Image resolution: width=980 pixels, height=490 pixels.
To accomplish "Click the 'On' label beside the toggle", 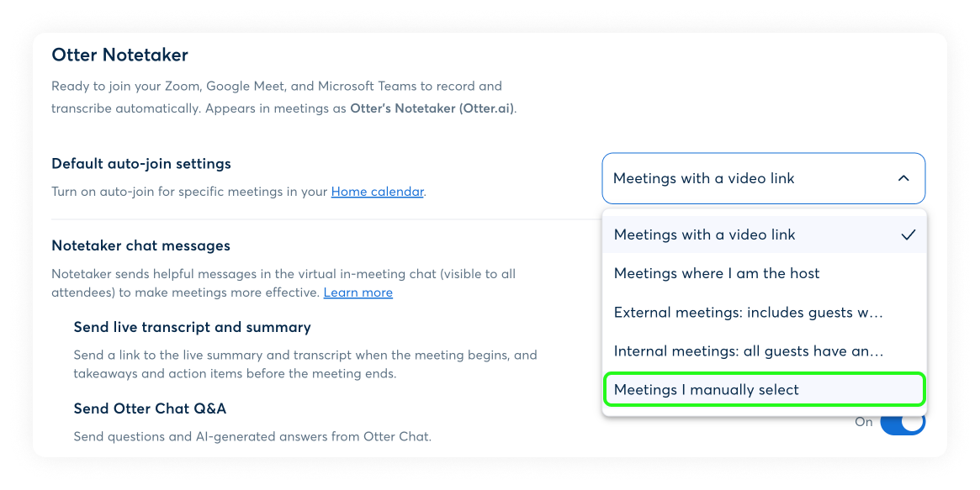I will [x=863, y=422].
